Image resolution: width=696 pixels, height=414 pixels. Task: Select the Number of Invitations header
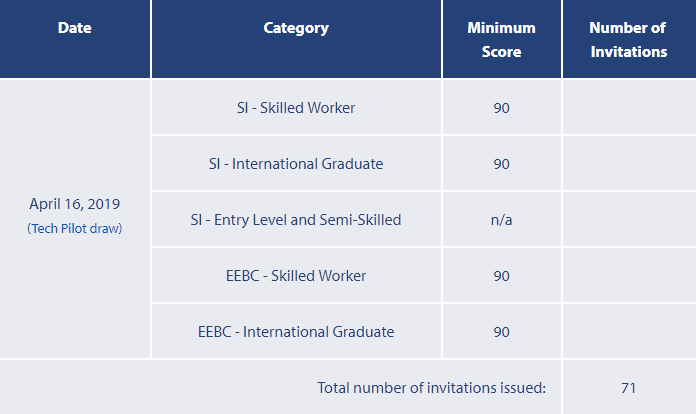tap(628, 40)
